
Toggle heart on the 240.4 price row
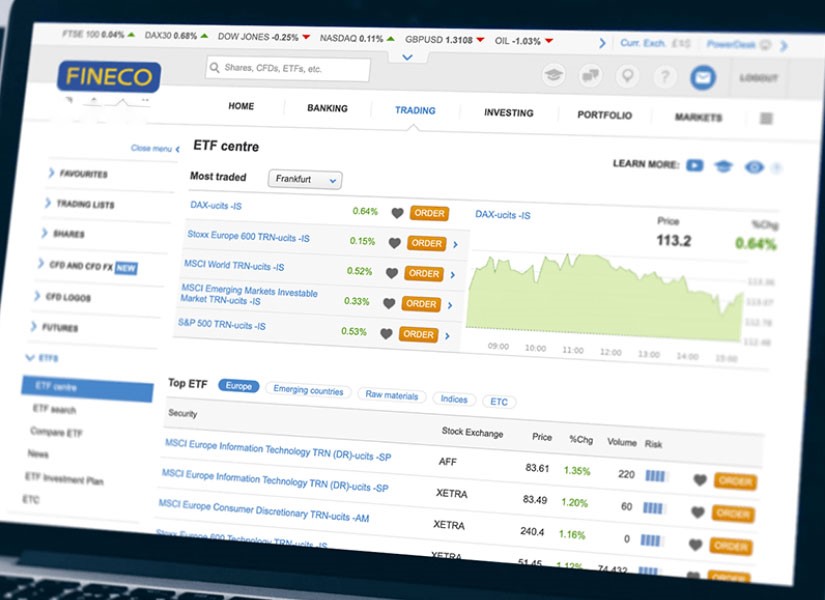696,545
